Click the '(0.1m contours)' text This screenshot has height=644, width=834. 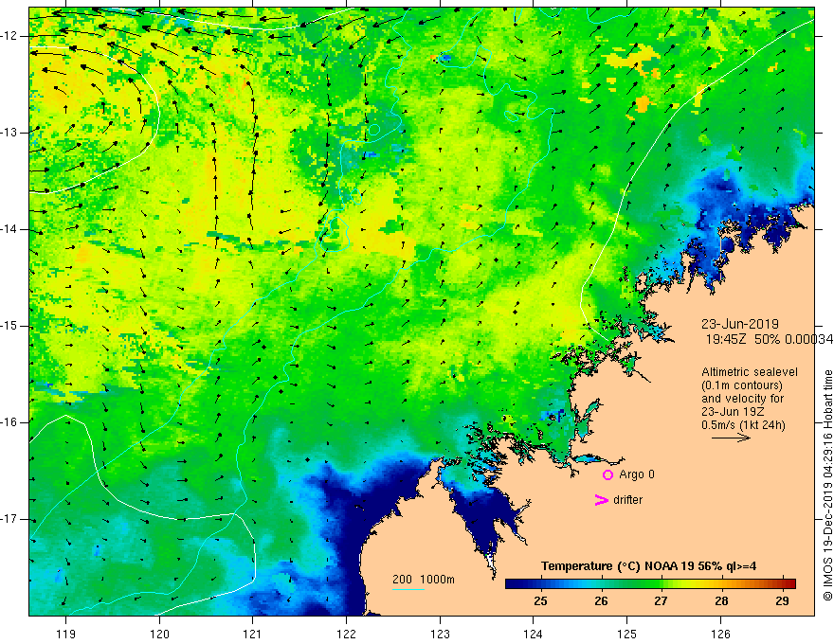pos(742,385)
